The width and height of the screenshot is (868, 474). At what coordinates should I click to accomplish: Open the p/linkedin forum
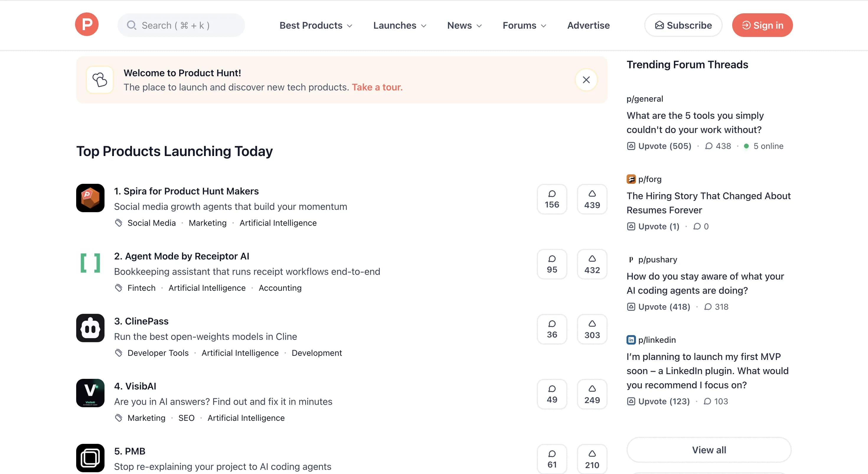click(657, 340)
